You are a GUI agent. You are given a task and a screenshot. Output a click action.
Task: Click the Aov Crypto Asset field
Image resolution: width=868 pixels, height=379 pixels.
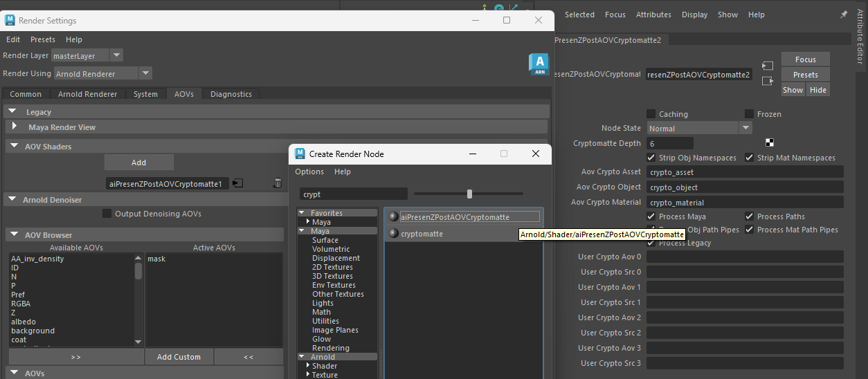point(745,172)
